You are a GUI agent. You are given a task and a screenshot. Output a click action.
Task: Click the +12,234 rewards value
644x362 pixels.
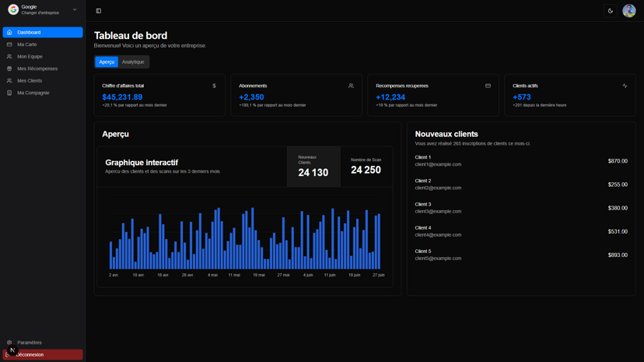[390, 97]
